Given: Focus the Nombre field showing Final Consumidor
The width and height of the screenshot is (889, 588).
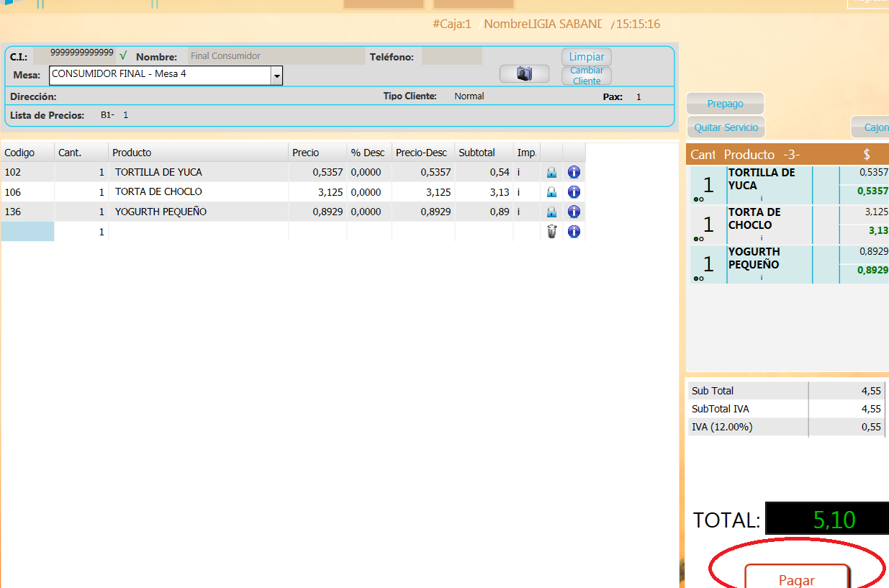Looking at the screenshot, I should [x=276, y=56].
